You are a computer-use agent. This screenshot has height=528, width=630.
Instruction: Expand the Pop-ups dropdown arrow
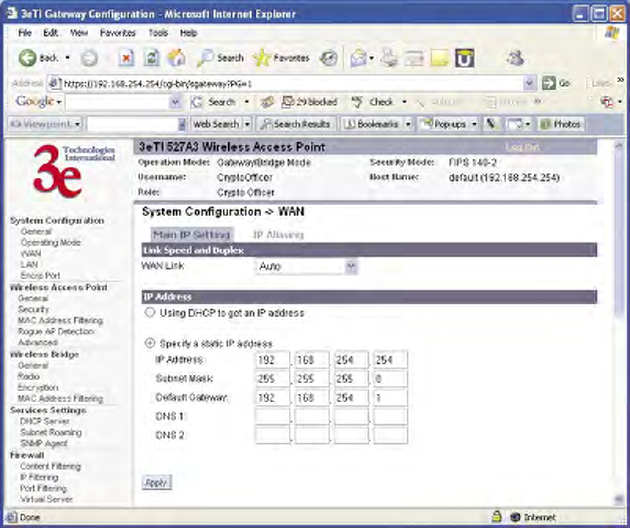[475, 124]
